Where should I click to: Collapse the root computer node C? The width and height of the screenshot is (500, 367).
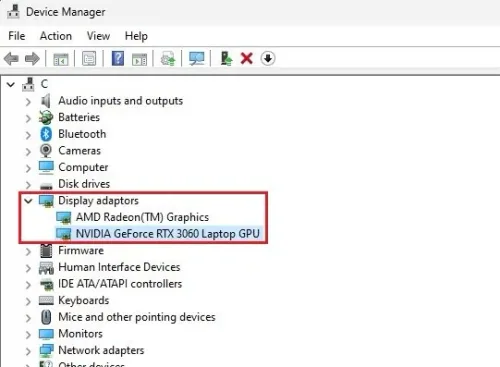click(11, 85)
